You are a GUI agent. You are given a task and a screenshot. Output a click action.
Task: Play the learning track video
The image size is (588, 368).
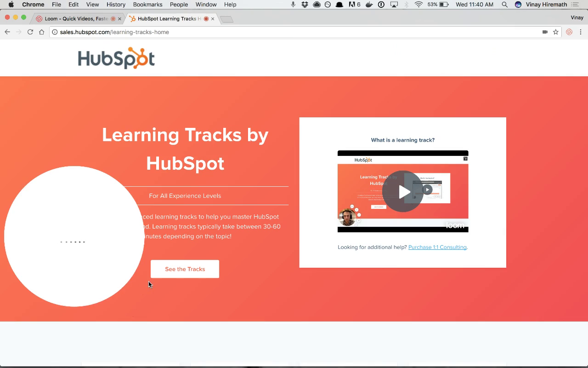403,191
